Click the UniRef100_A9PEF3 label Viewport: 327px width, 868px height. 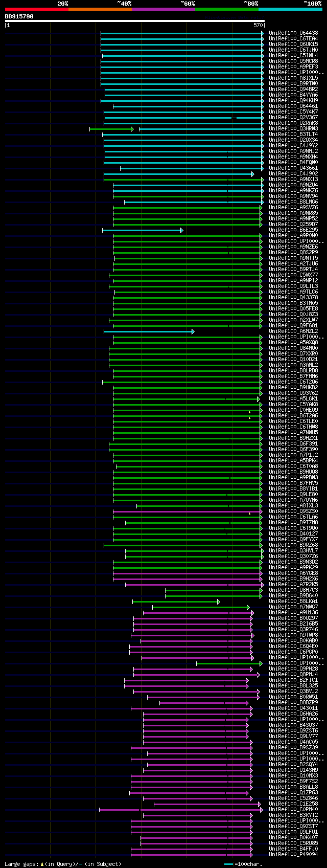(293, 66)
